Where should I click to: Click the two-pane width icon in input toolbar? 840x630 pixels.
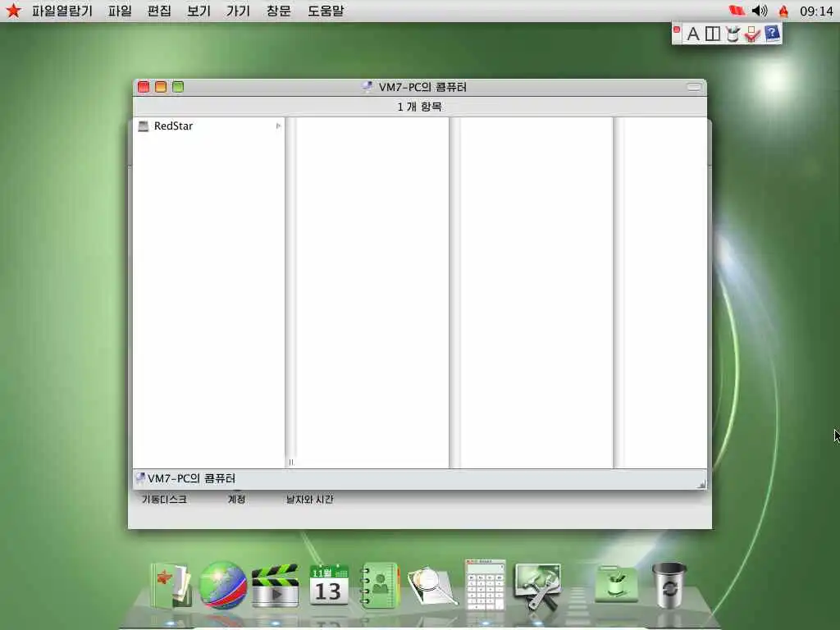[713, 34]
